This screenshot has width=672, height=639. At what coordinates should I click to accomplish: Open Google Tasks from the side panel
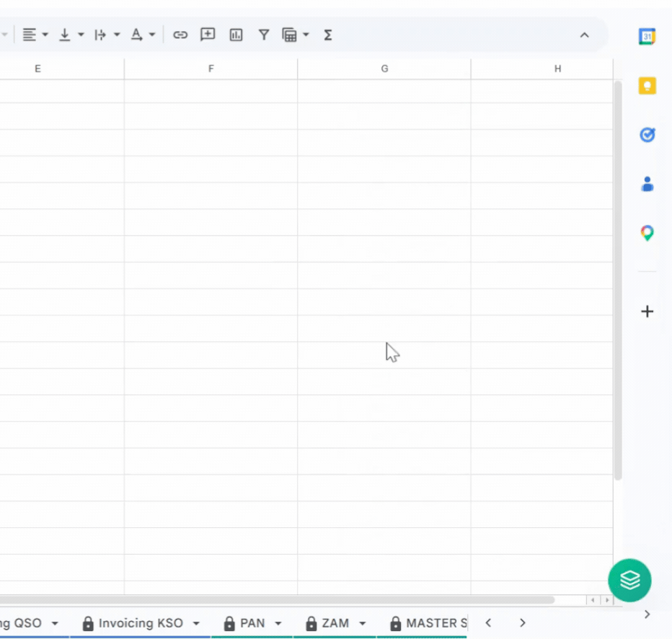tap(647, 135)
